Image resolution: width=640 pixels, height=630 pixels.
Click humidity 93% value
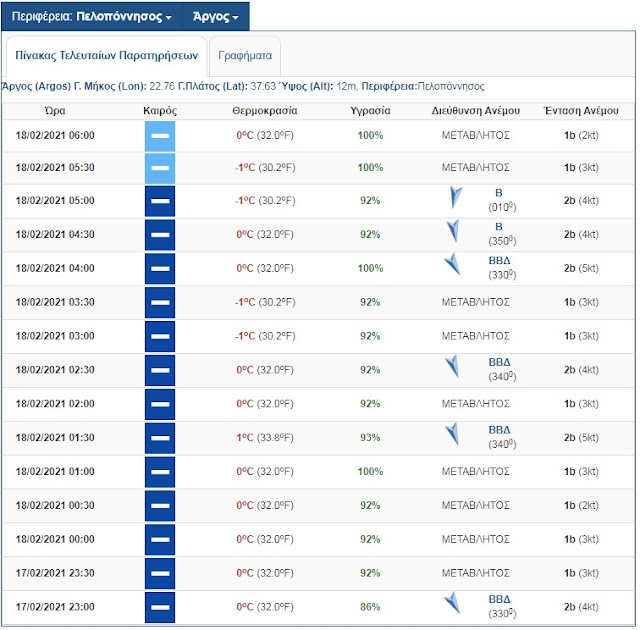point(370,438)
